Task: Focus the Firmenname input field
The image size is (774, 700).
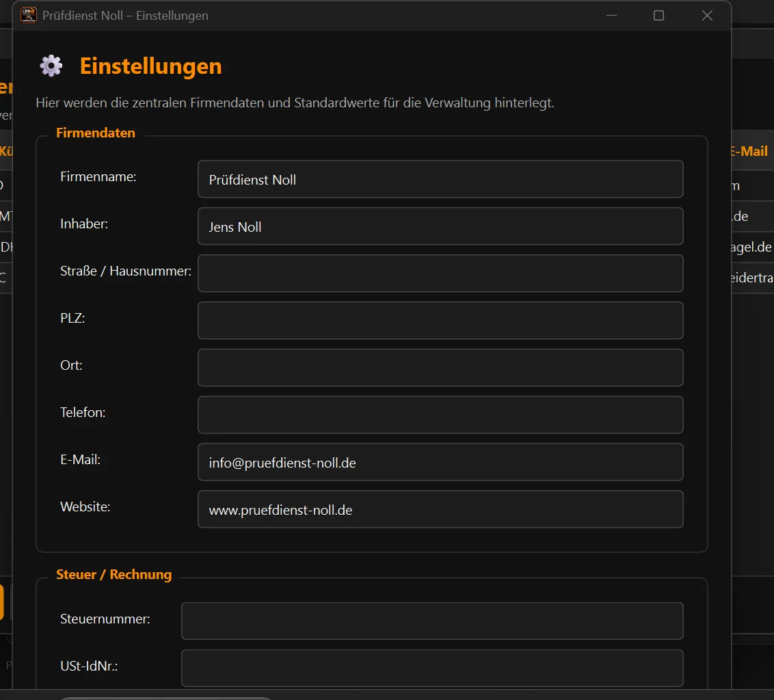Action: [440, 179]
